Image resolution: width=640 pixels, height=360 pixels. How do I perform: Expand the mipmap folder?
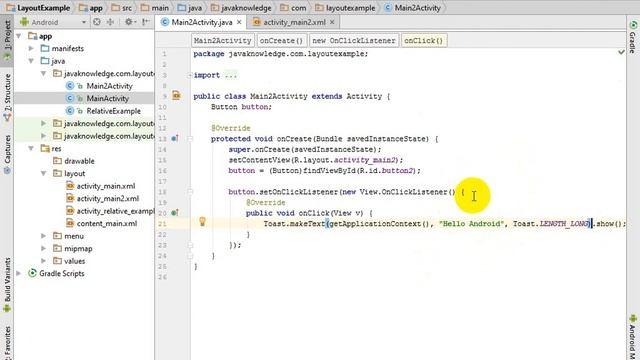pyautogui.click(x=43, y=248)
